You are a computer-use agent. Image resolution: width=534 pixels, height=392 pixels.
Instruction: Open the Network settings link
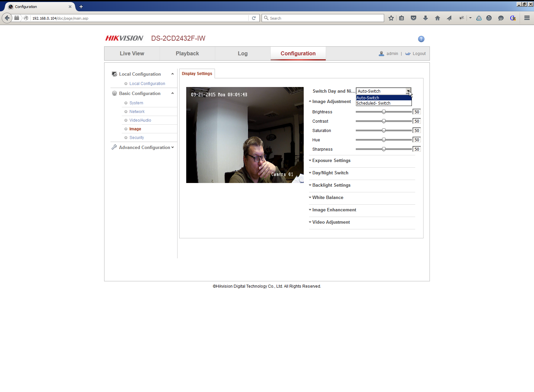(x=137, y=112)
